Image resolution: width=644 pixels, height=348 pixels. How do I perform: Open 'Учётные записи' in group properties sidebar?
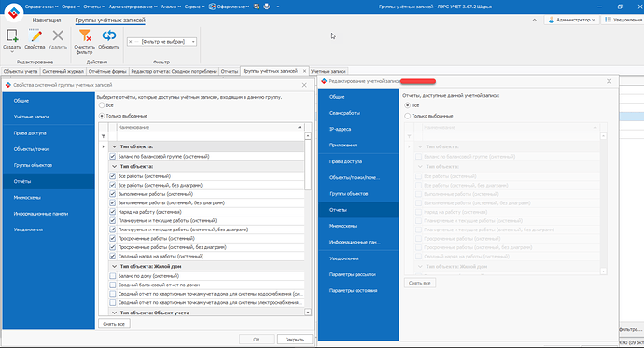pyautogui.click(x=49, y=117)
